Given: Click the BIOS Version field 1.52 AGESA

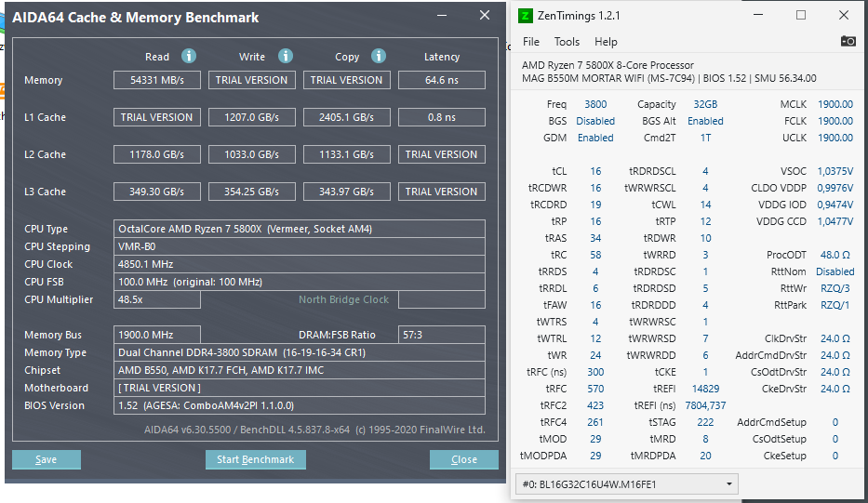Looking at the screenshot, I should point(300,405).
